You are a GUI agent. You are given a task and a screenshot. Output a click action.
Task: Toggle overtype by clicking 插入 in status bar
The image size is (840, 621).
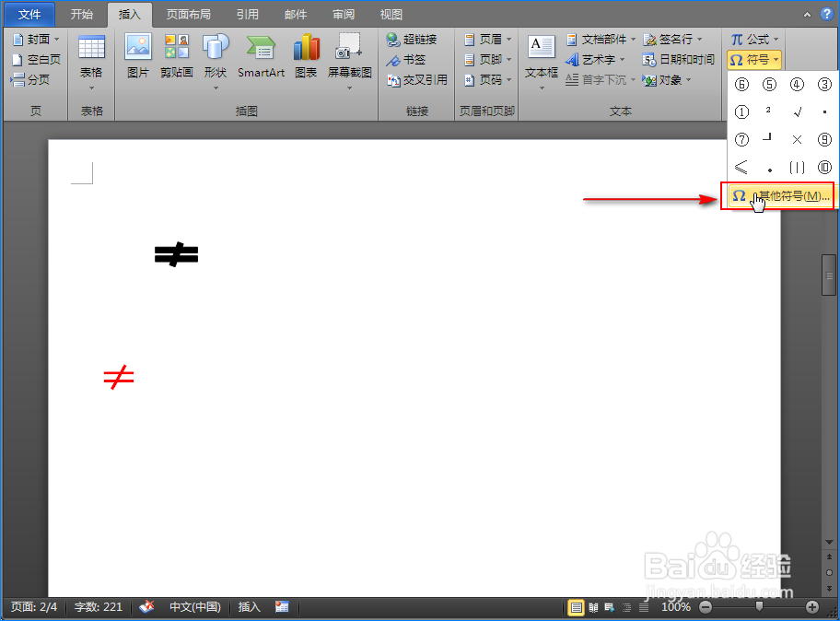(x=249, y=607)
